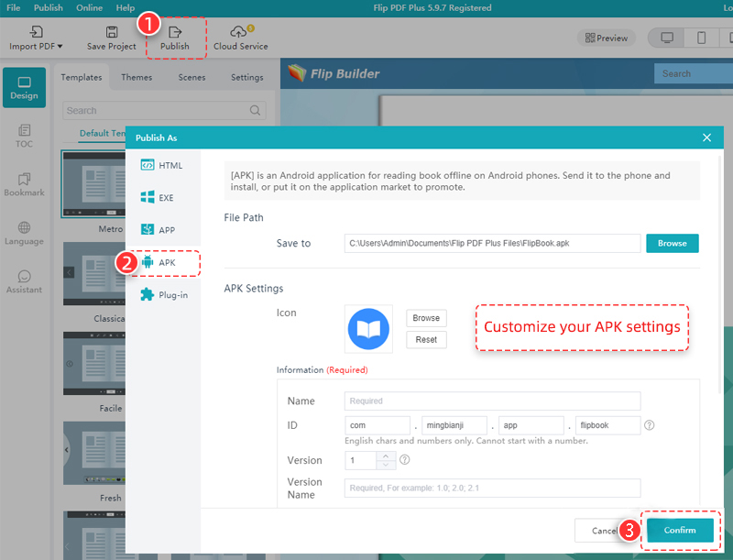
Task: Switch to the Settings tab
Action: point(246,77)
